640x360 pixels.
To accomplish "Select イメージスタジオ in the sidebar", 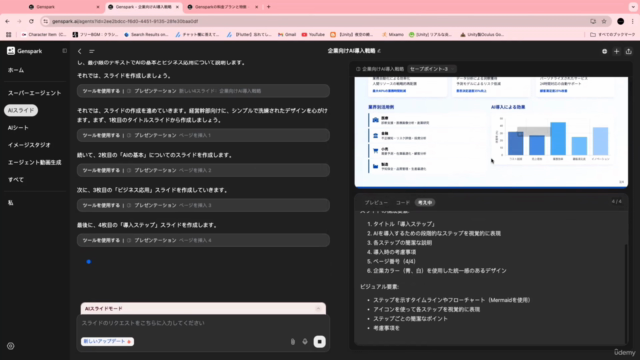I will coord(29,145).
